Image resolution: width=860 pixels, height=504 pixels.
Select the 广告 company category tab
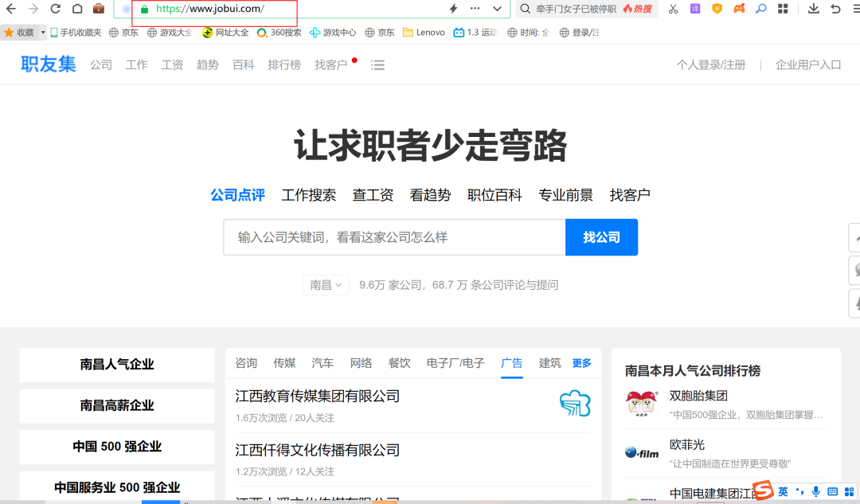click(x=512, y=363)
